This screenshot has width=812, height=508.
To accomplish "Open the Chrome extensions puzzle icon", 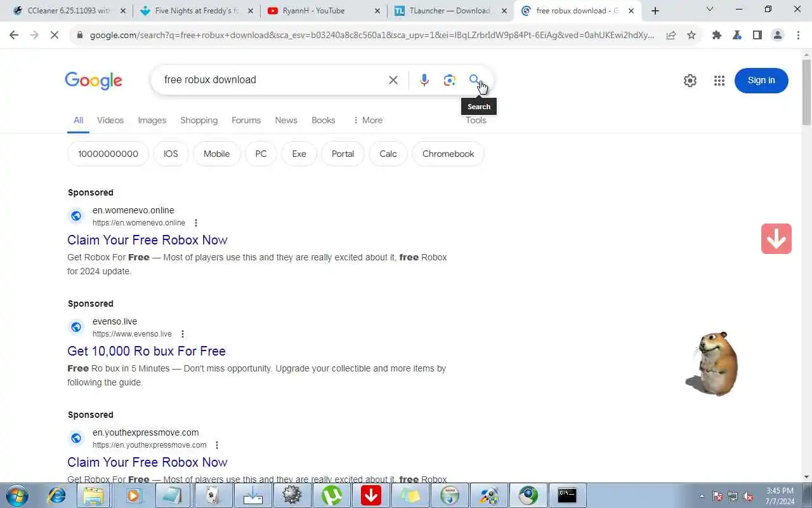I will (x=717, y=36).
